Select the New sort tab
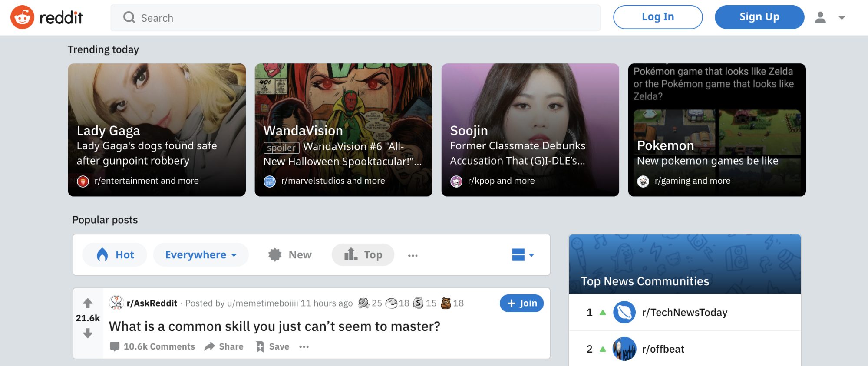 290,254
